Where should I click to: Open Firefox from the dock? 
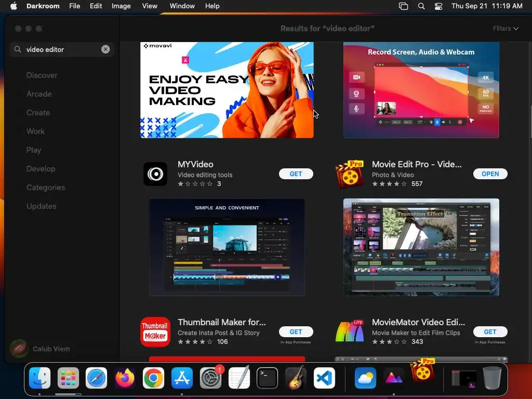click(x=125, y=378)
